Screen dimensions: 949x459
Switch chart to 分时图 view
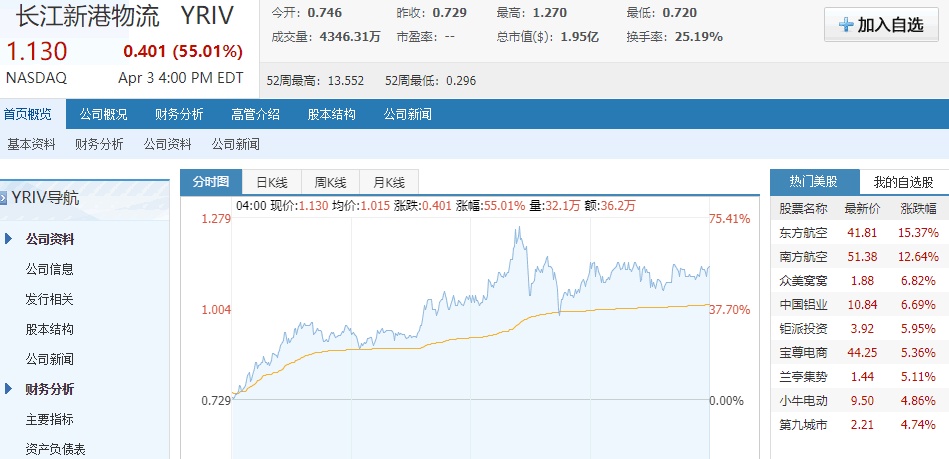pos(211,182)
